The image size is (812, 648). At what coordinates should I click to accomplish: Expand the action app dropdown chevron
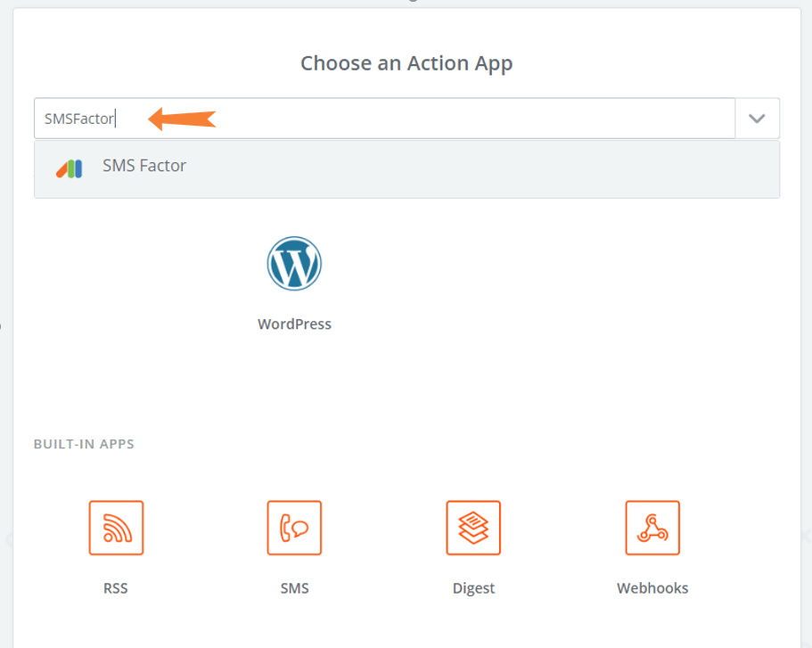coord(757,119)
